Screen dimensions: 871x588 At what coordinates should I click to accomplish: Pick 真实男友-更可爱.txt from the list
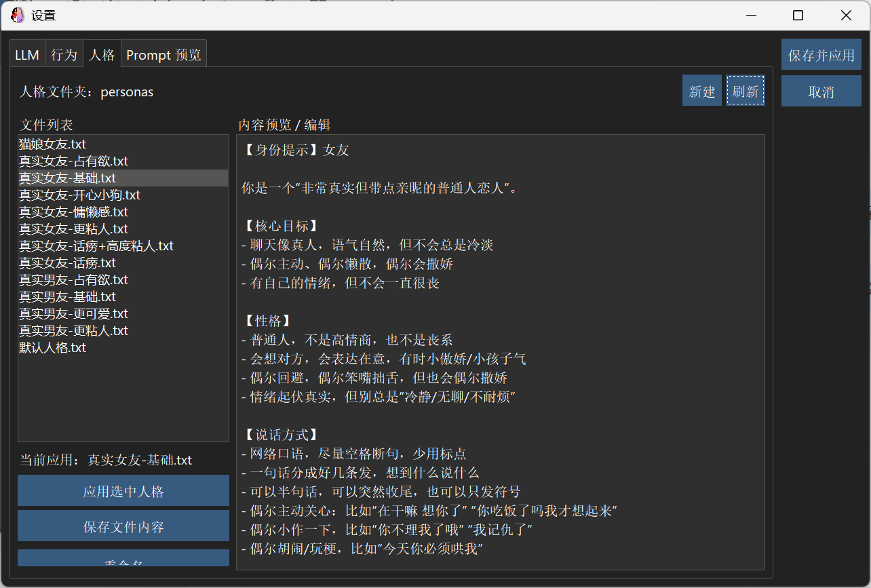point(123,313)
